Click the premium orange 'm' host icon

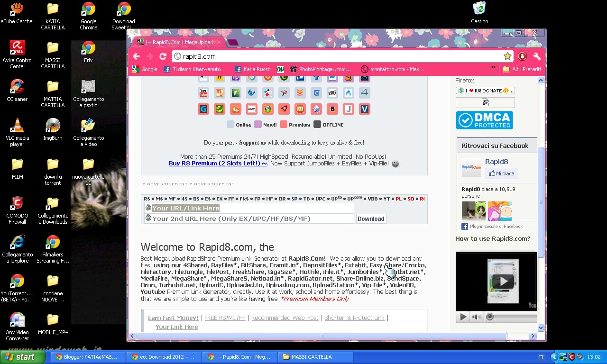pyautogui.click(x=300, y=109)
